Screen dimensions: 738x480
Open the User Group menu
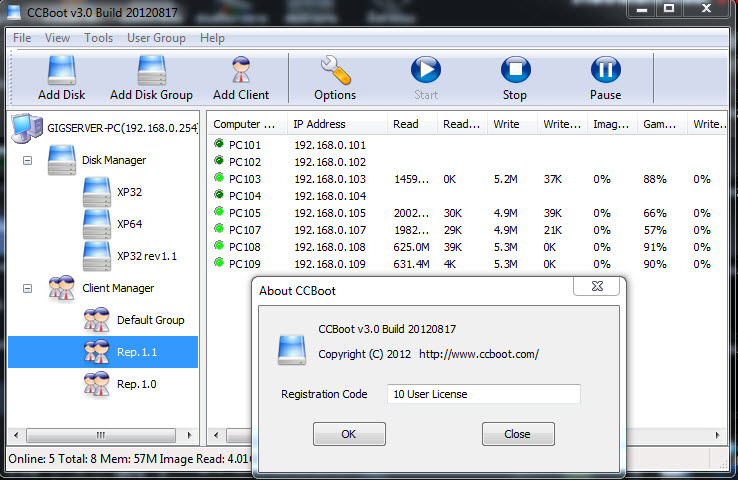pyautogui.click(x=156, y=38)
